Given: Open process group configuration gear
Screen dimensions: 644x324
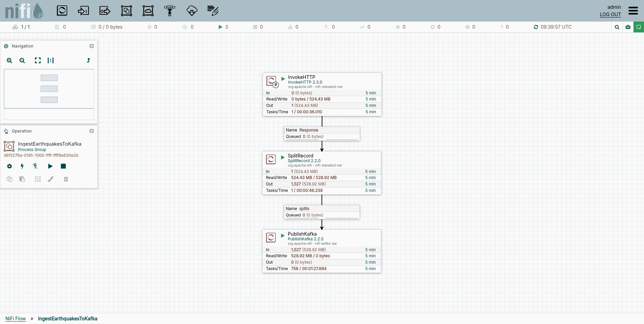Looking at the screenshot, I should [x=9, y=166].
